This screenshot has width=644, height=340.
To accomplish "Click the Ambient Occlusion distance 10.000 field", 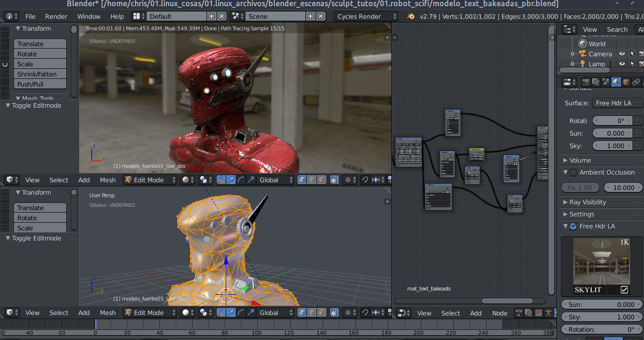I will (x=623, y=188).
